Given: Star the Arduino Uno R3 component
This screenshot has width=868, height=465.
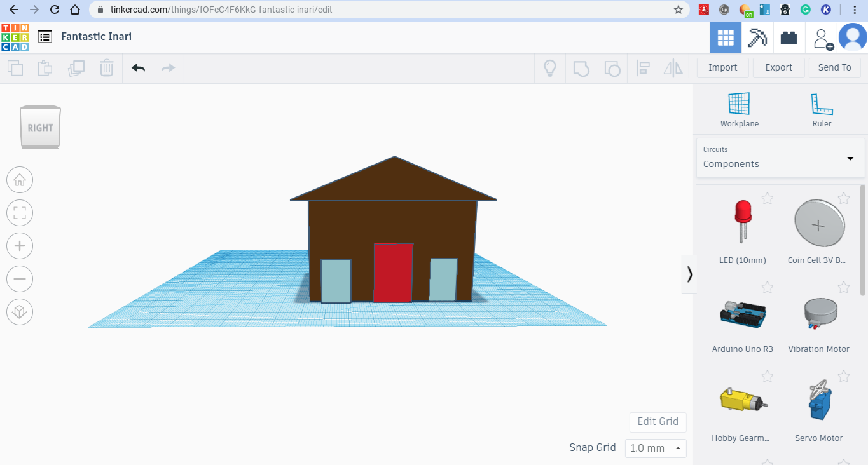Looking at the screenshot, I should [767, 287].
